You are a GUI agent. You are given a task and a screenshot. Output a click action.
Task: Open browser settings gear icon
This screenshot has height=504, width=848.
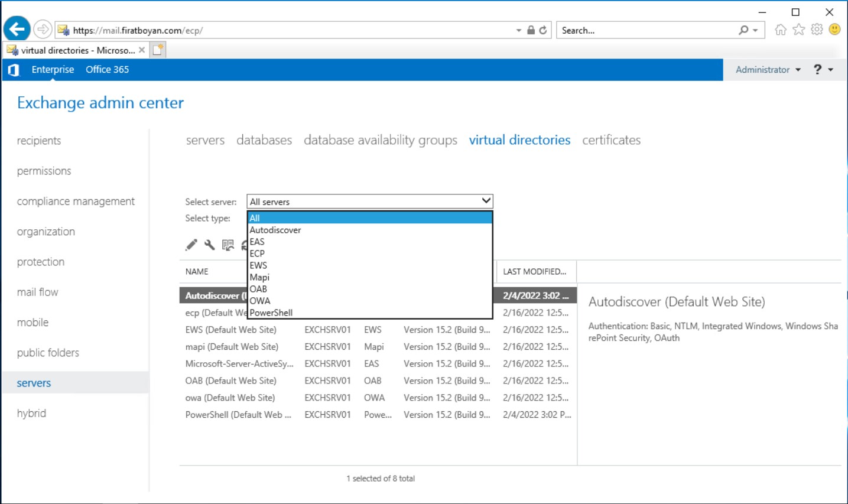click(x=817, y=30)
